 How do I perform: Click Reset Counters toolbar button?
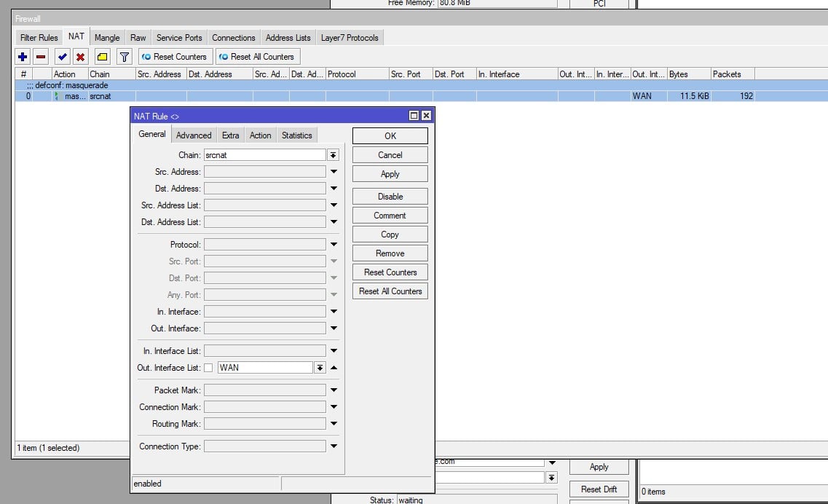pyautogui.click(x=174, y=57)
